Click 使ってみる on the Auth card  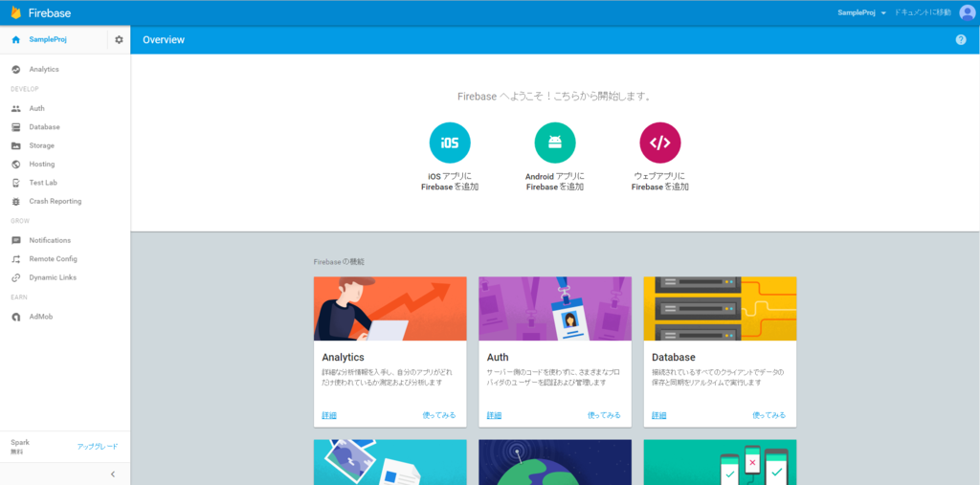605,415
